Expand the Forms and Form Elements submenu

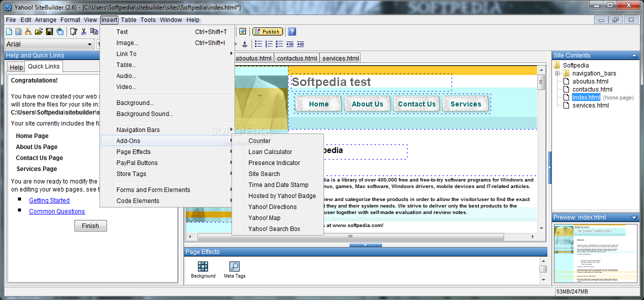167,189
